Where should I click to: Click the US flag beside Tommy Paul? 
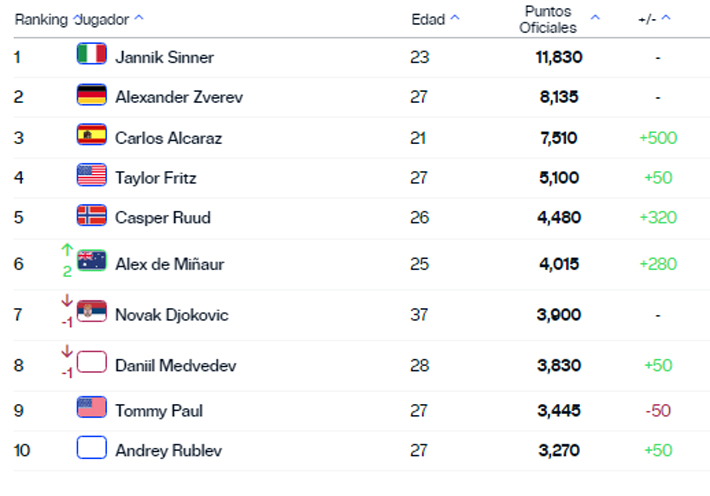91,408
